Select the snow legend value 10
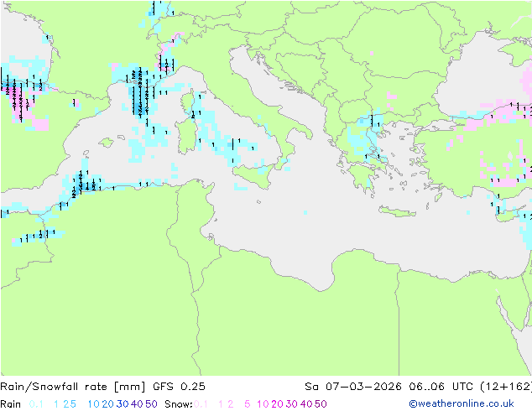 [263, 404]
